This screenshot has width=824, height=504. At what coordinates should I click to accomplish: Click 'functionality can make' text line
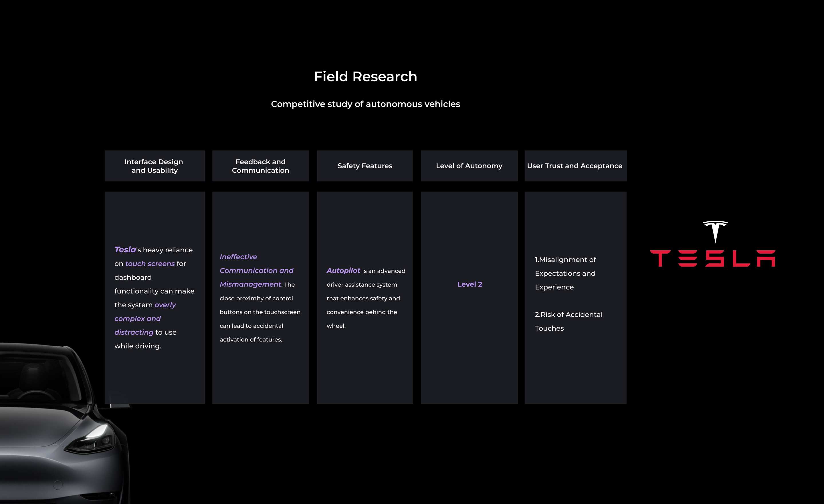click(x=154, y=291)
